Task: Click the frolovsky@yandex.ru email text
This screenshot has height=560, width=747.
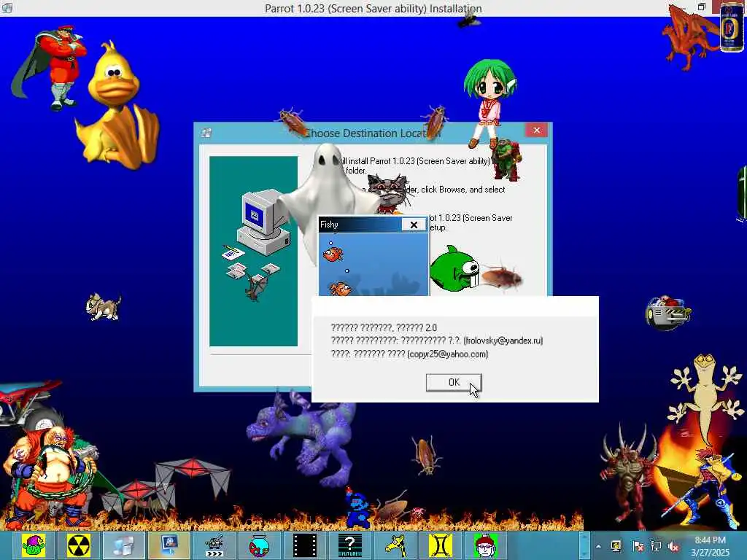Action: point(503,341)
